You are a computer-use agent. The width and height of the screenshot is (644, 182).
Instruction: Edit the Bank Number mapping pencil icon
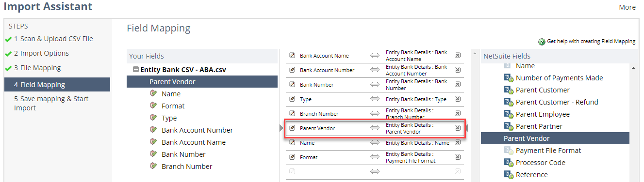(x=292, y=85)
